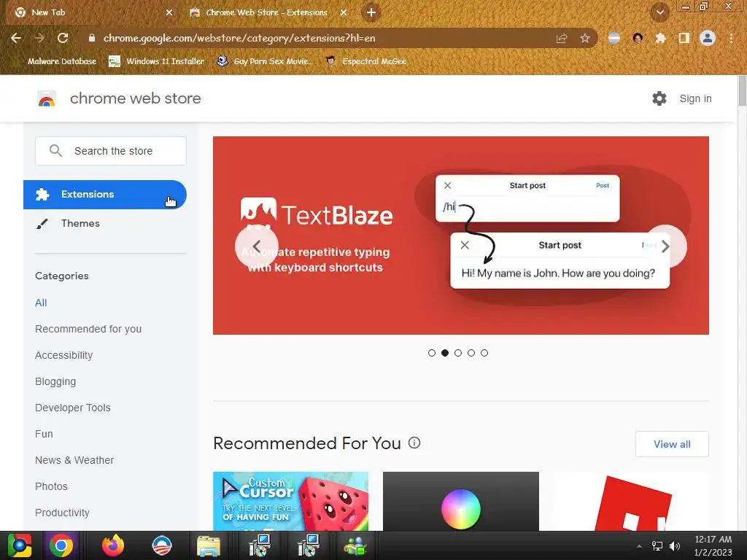Choose the News & Weather category

tap(74, 460)
